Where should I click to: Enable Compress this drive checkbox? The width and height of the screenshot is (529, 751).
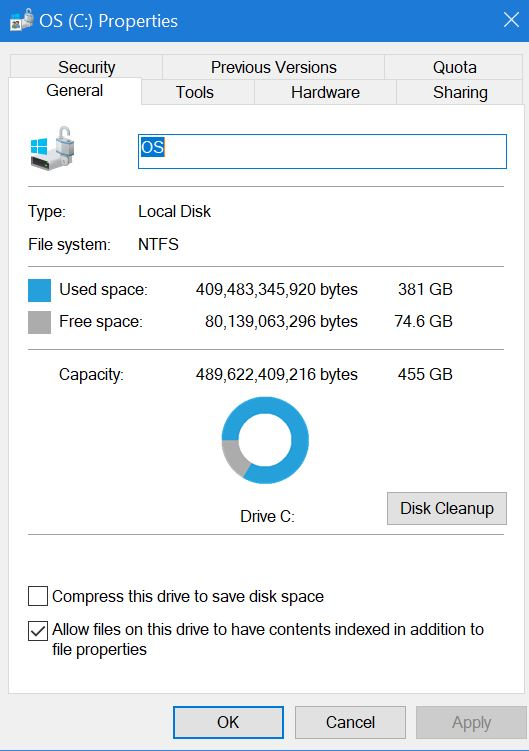38,596
